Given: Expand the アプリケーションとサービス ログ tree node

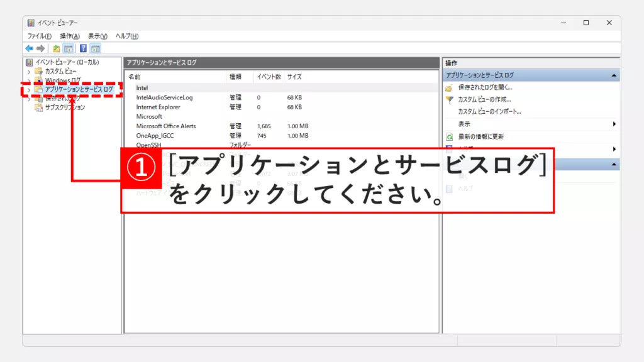Looking at the screenshot, I should point(29,90).
